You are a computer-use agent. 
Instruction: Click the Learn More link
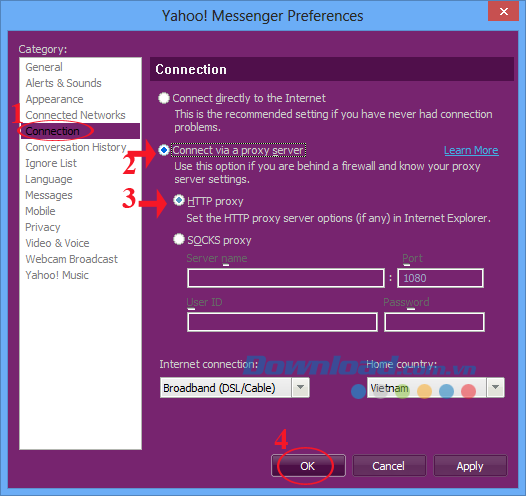[471, 150]
